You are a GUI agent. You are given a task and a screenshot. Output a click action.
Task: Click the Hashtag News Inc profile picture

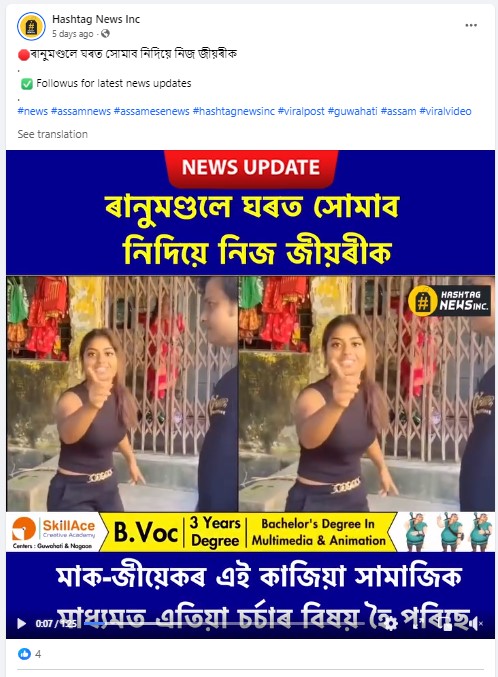31,26
